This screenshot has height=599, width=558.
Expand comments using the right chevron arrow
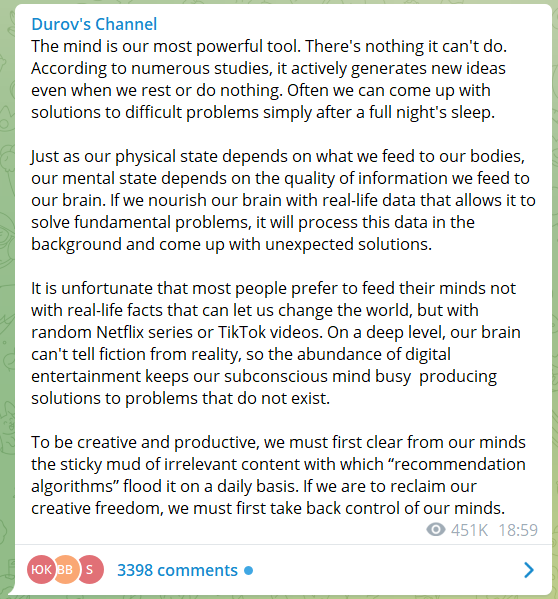click(529, 570)
